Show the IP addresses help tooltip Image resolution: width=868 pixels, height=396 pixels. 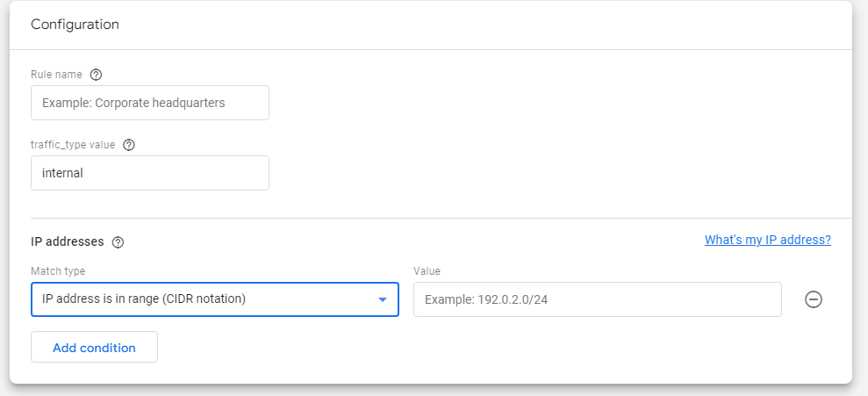click(x=118, y=242)
